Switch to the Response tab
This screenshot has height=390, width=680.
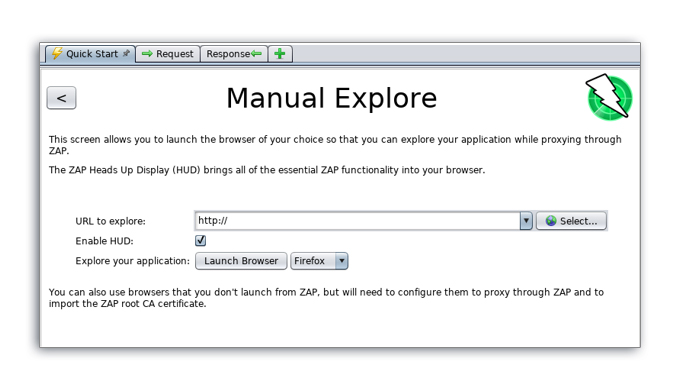[x=234, y=54]
